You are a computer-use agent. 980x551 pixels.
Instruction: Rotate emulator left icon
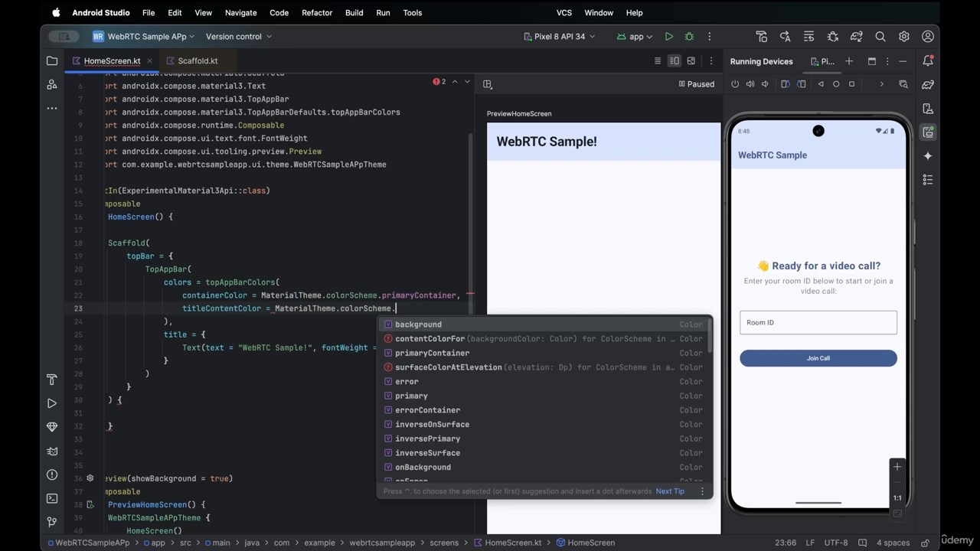click(x=786, y=84)
